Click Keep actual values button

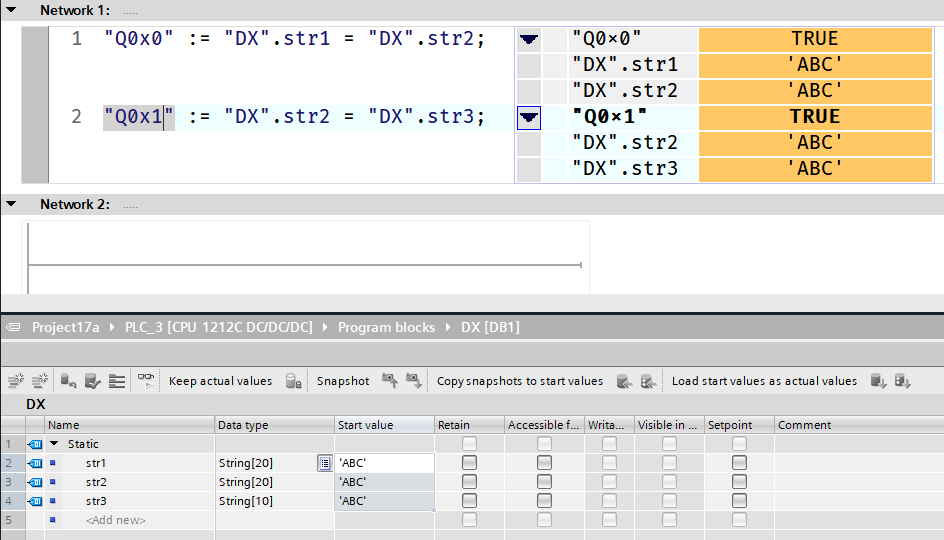tap(220, 381)
